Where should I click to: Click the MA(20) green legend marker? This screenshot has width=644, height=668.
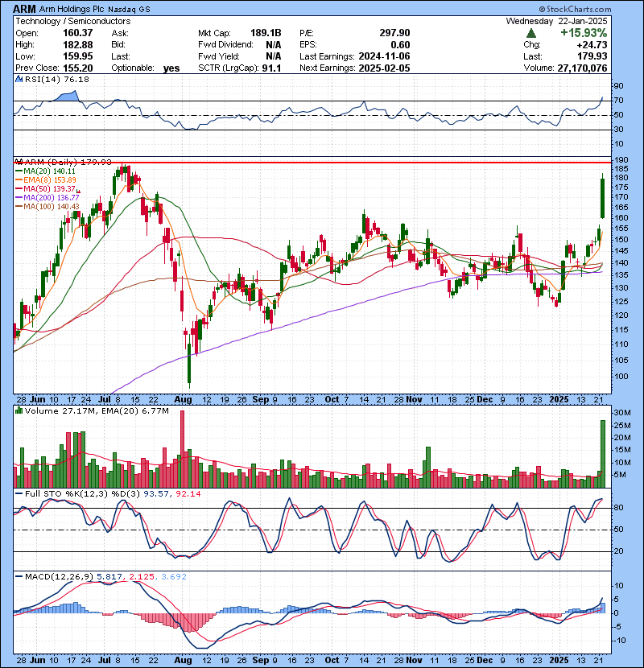19,171
